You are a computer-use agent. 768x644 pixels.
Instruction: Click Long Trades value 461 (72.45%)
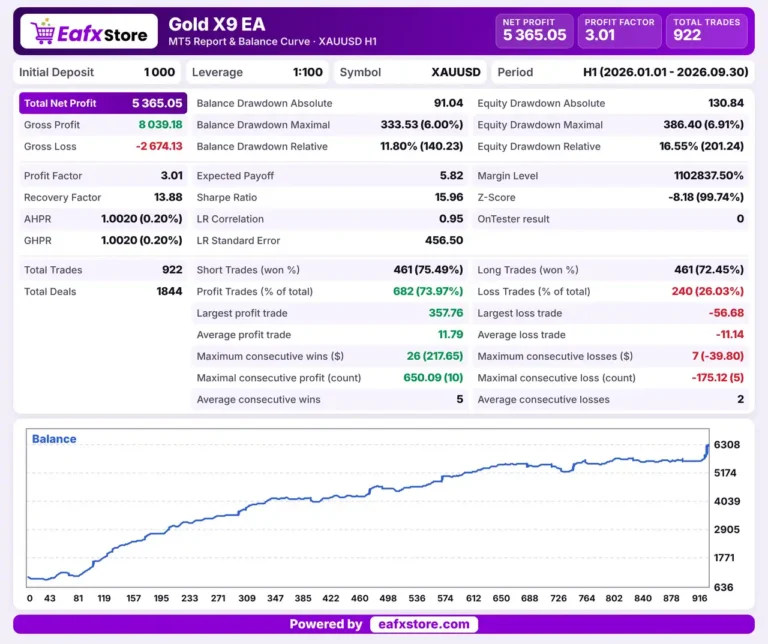709,270
